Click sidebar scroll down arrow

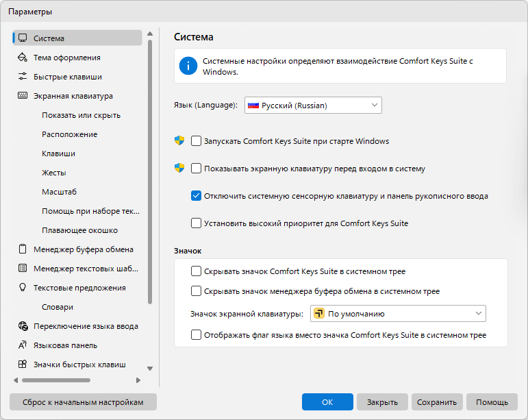[150, 369]
